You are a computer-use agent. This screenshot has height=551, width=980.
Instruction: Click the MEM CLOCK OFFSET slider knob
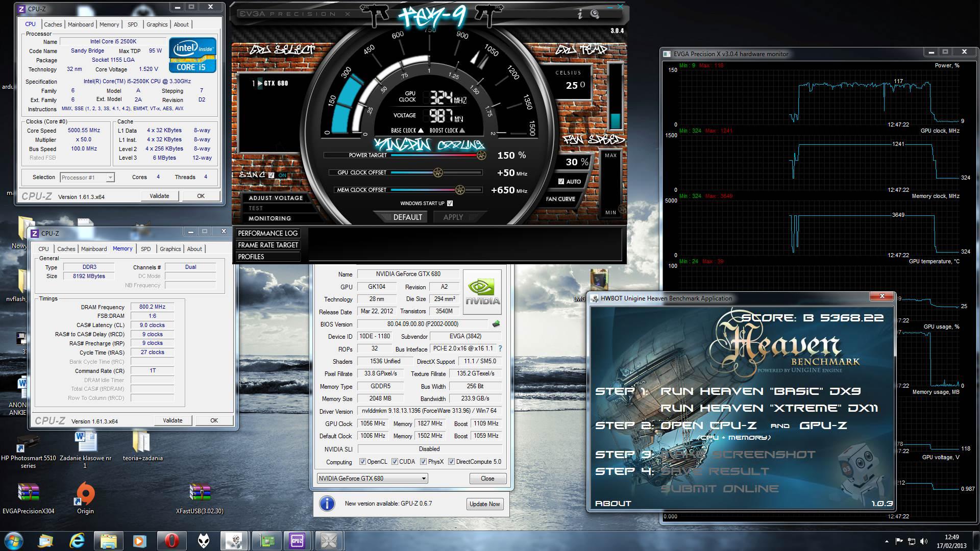[460, 190]
